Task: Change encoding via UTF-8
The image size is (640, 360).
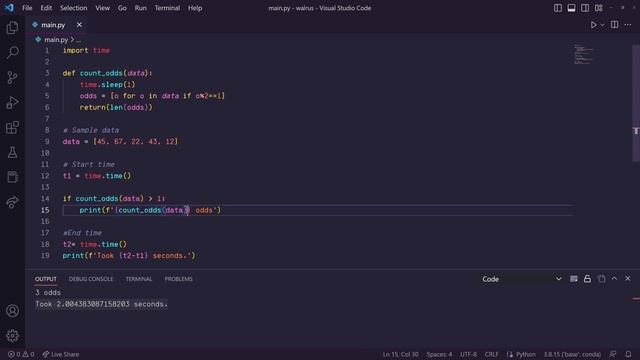Action: click(468, 354)
